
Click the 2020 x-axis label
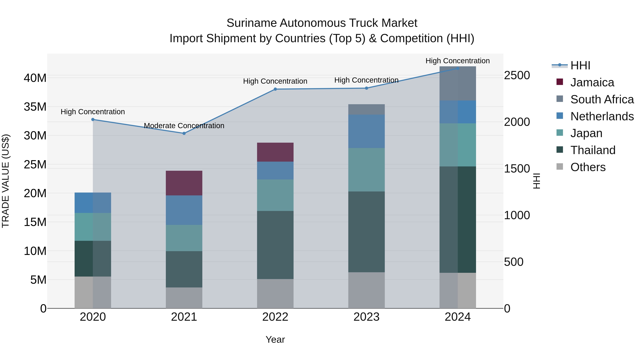[x=93, y=317]
